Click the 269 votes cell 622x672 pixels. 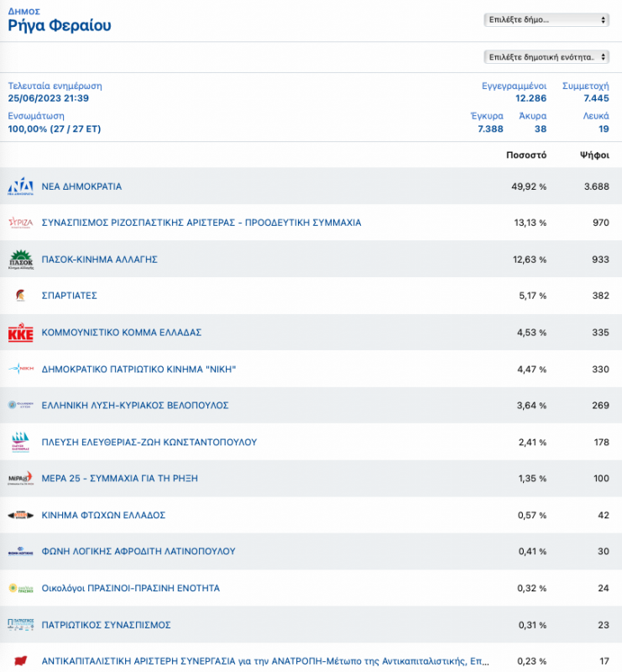click(x=600, y=406)
